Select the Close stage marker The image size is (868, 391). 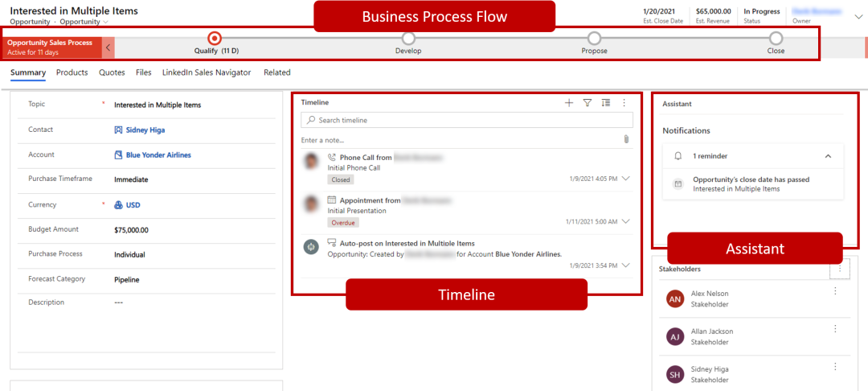point(776,38)
